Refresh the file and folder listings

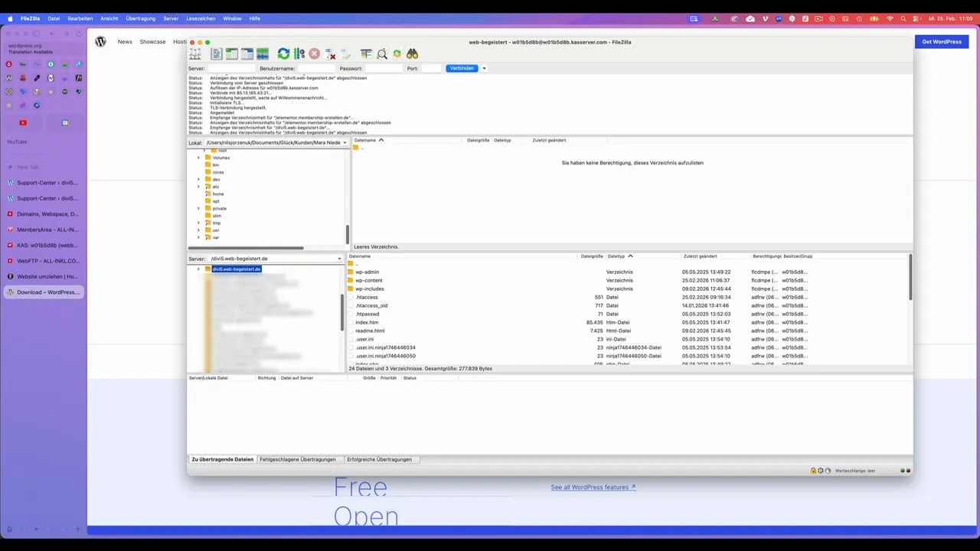point(283,54)
